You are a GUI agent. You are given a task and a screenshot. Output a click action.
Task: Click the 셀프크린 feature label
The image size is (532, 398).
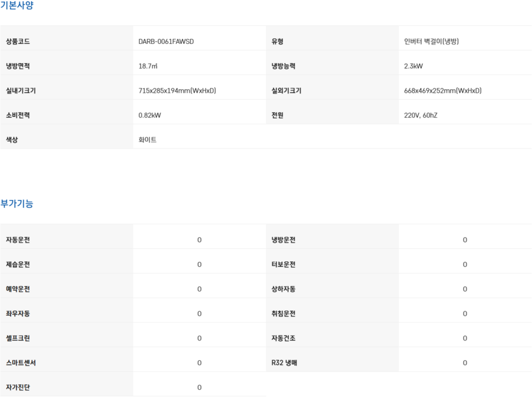[x=18, y=339]
